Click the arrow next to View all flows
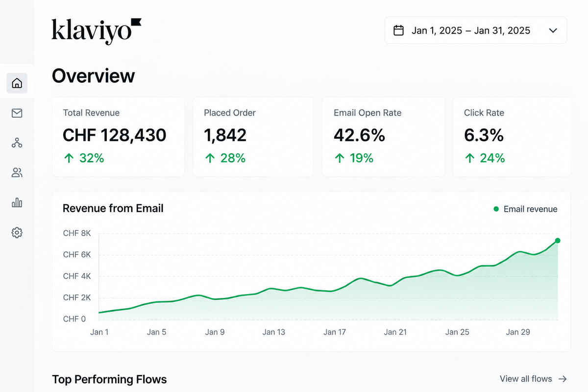The width and height of the screenshot is (588, 392). (x=563, y=379)
